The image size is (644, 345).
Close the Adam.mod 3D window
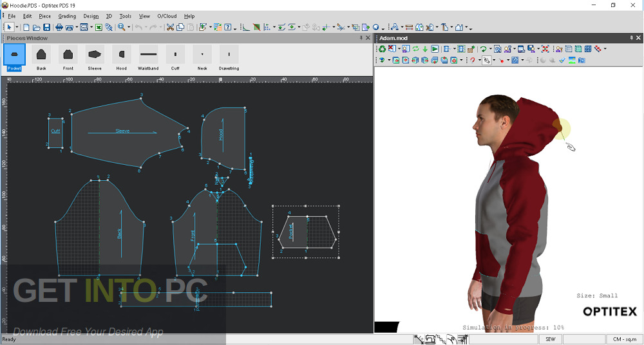point(638,38)
